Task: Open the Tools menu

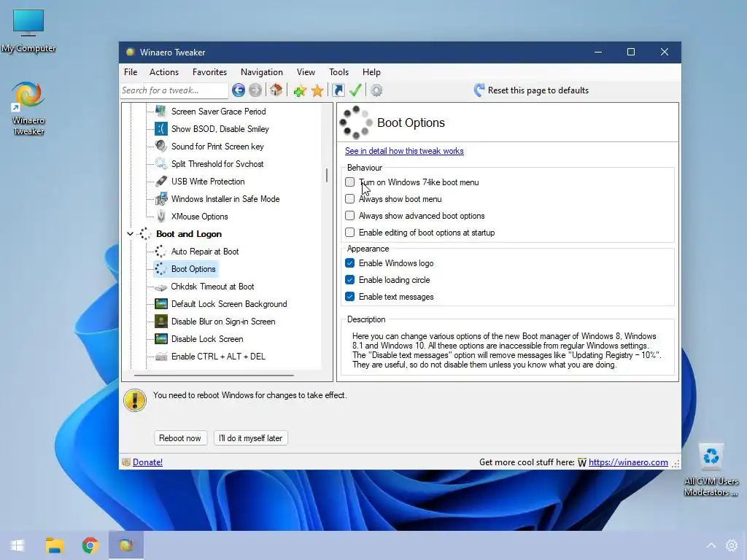Action: click(x=338, y=72)
